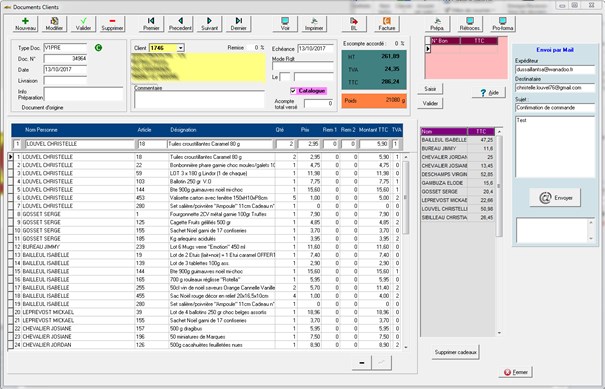Click the names list vertical scrollbar
Screen dimensions: 605x389
coord(499,232)
